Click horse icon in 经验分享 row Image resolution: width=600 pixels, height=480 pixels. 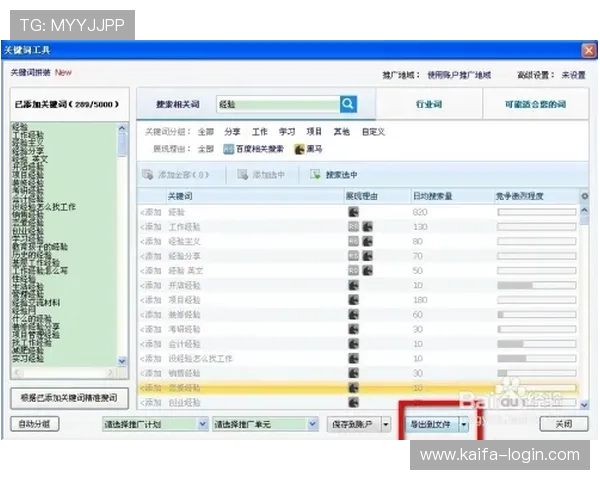368,256
